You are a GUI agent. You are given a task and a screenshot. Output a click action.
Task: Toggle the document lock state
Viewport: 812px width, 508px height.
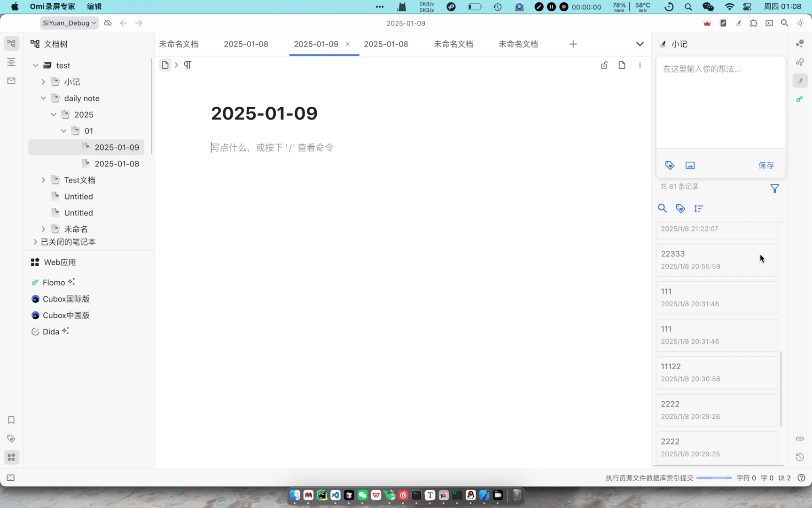click(604, 65)
